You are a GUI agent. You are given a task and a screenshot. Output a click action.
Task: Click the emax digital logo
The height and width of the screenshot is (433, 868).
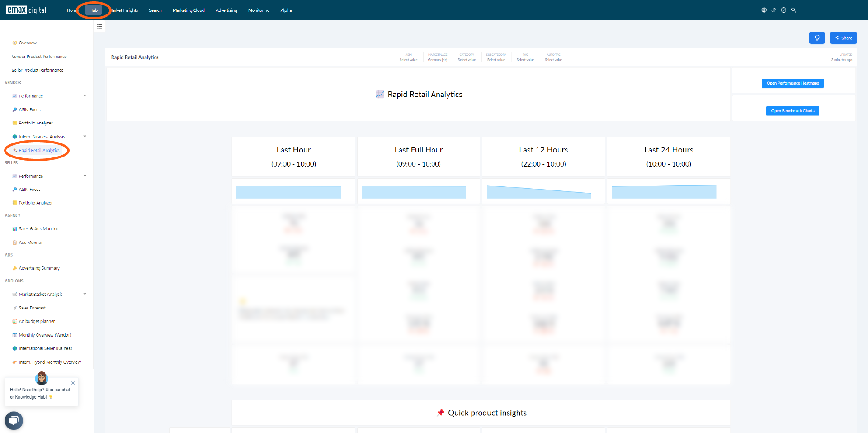[x=26, y=10]
